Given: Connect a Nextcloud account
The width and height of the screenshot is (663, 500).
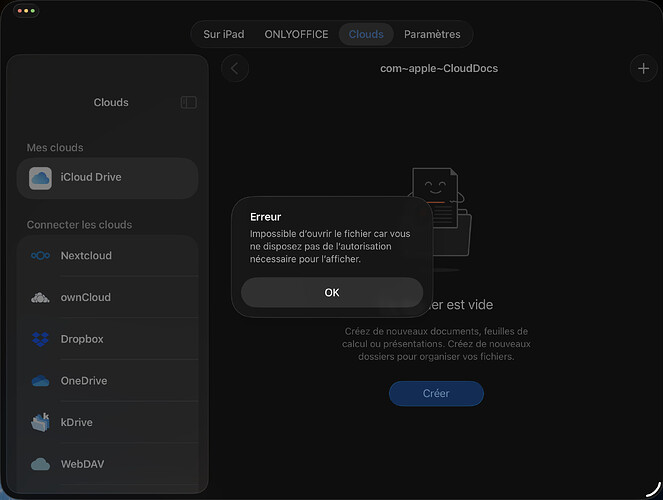Looking at the screenshot, I should (x=107, y=256).
